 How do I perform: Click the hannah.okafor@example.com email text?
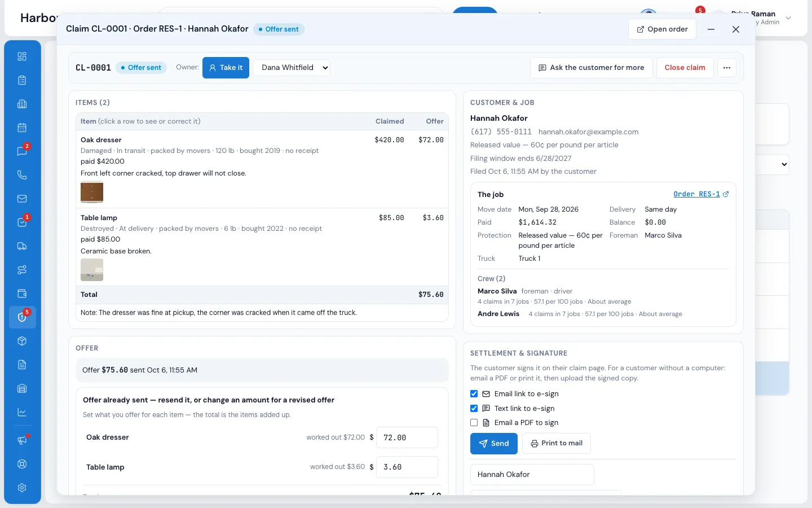pyautogui.click(x=588, y=132)
